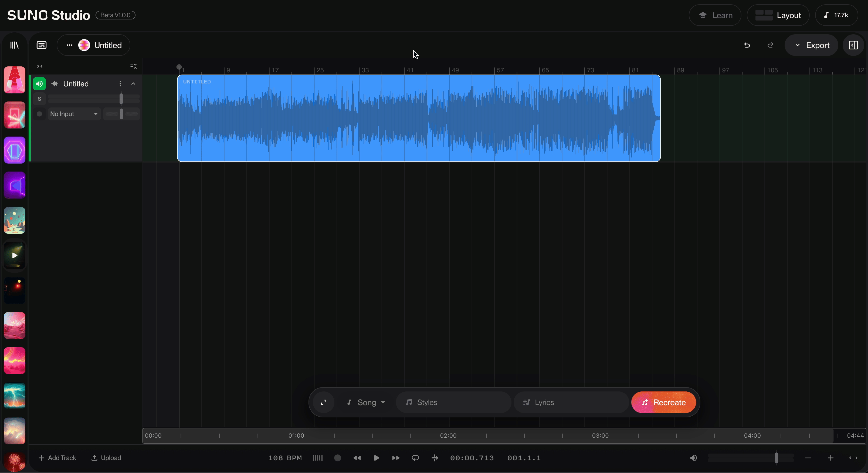Open the Export menu
This screenshot has height=473, width=868.
pyautogui.click(x=812, y=45)
